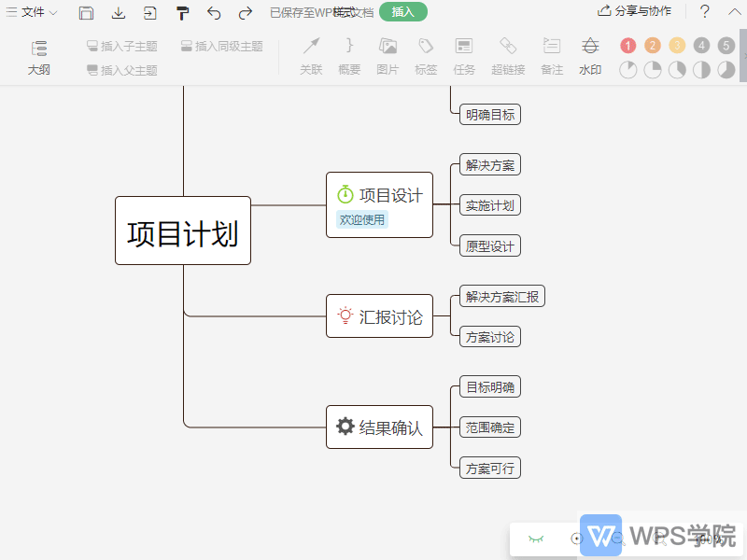Collapse the ribbon with the up chevron

point(735,12)
